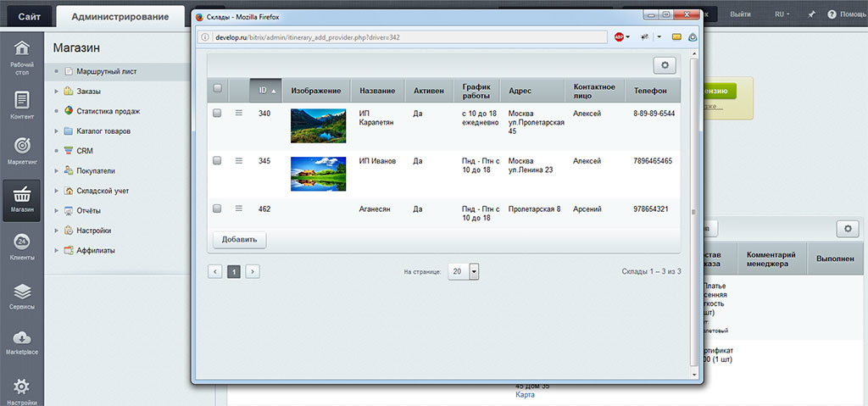Image resolution: width=868 pixels, height=406 pixels.
Task: Click the mountain lake thumbnail for ИП Карапетян
Action: [x=318, y=125]
